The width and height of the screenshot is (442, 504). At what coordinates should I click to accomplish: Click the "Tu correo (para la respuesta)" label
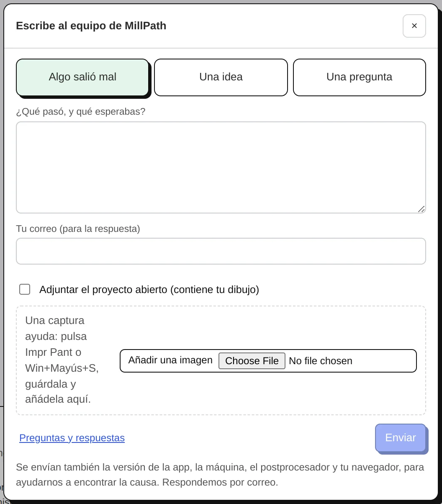(78, 229)
